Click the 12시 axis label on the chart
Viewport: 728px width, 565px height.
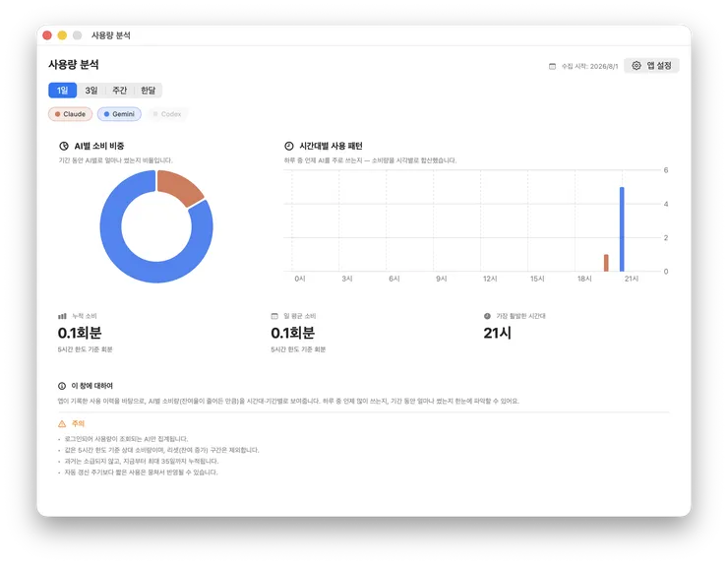[490, 279]
